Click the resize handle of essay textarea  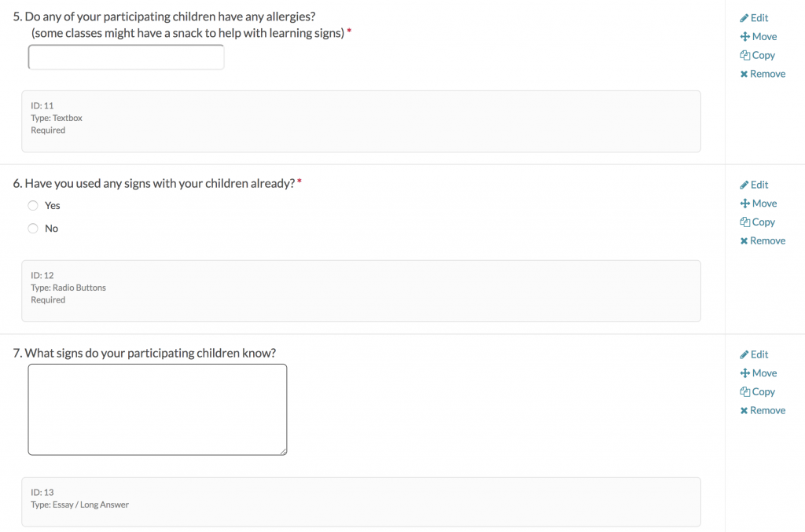283,451
